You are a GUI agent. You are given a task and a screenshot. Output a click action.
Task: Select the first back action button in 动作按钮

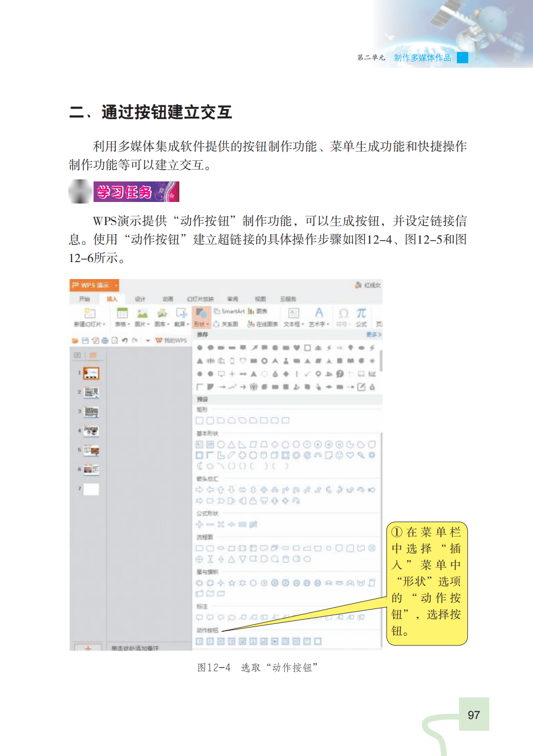coord(199,641)
